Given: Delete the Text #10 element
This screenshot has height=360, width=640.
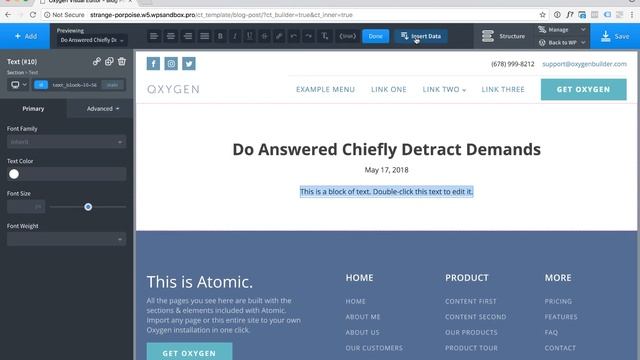Looking at the screenshot, I should pos(122,62).
